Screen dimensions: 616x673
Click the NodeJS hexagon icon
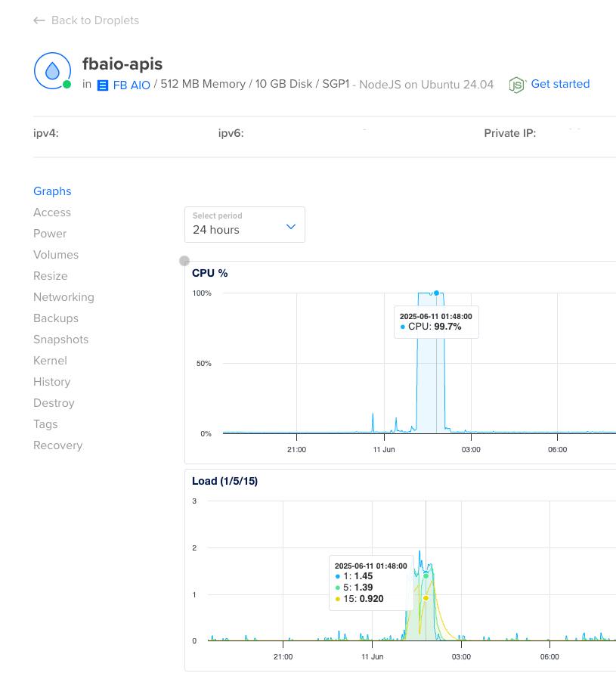[x=516, y=85]
